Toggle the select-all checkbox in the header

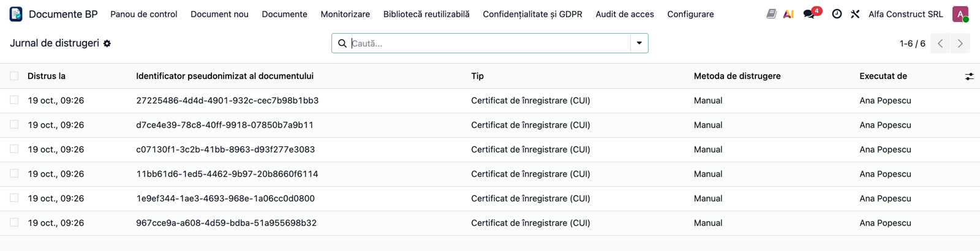click(14, 76)
